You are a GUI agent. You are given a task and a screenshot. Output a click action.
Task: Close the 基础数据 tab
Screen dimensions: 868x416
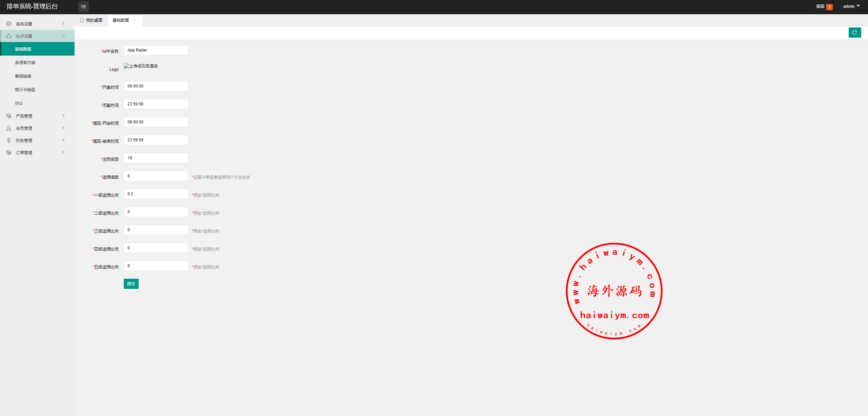(x=135, y=20)
